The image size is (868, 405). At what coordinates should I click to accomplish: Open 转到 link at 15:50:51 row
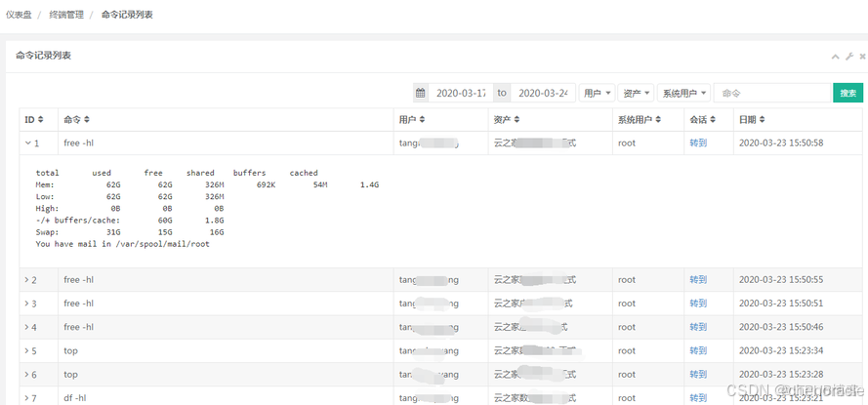coord(698,304)
